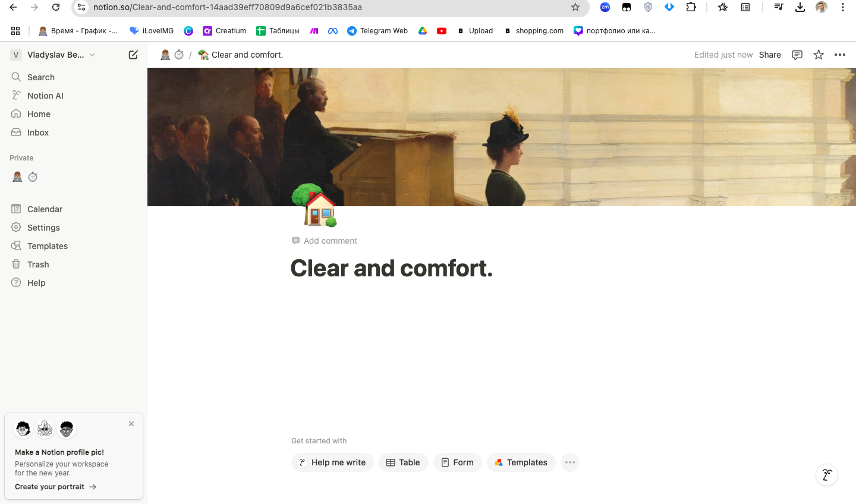The image size is (856, 504).
Task: Insert a Table from get started
Action: (403, 462)
